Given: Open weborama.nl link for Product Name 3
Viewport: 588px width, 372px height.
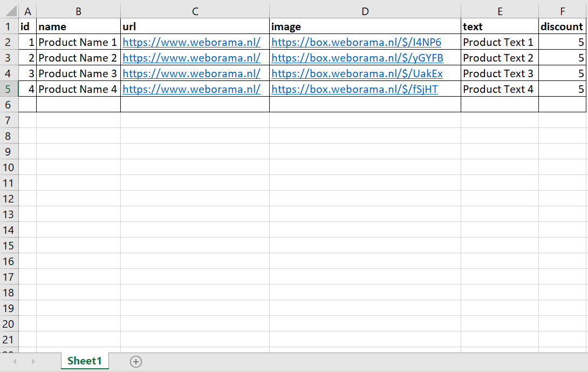Looking at the screenshot, I should pos(192,73).
